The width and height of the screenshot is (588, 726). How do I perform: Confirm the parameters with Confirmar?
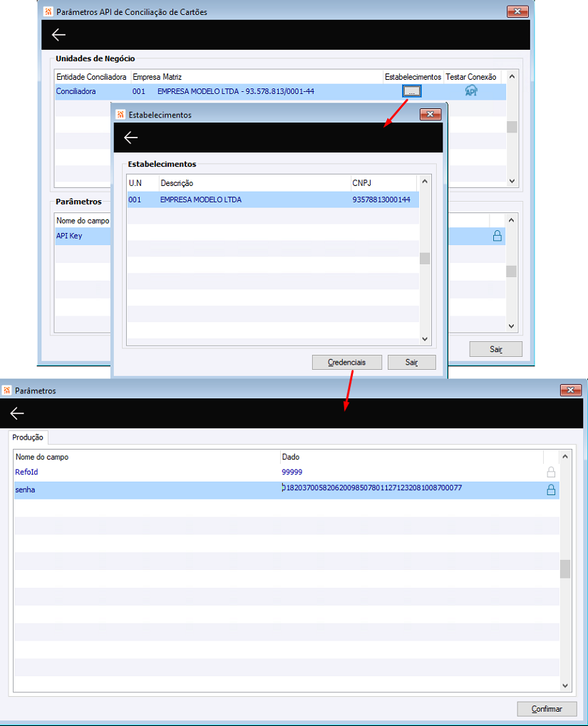(x=547, y=709)
